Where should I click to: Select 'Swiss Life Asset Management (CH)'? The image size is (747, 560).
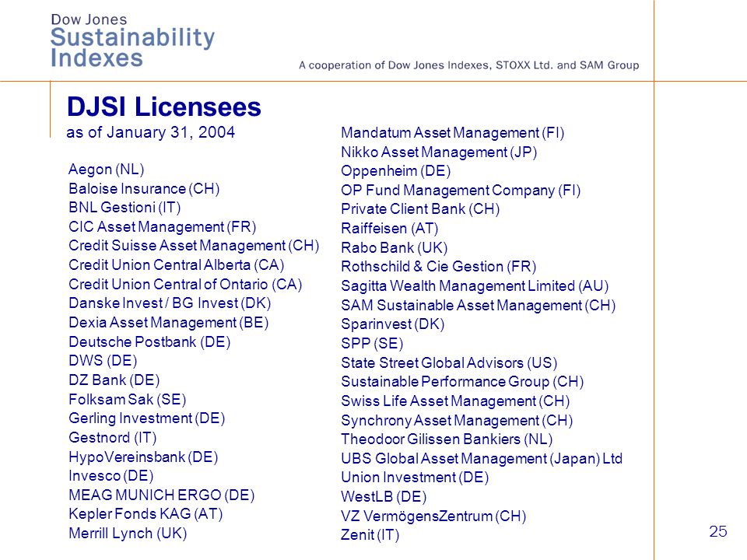(455, 401)
